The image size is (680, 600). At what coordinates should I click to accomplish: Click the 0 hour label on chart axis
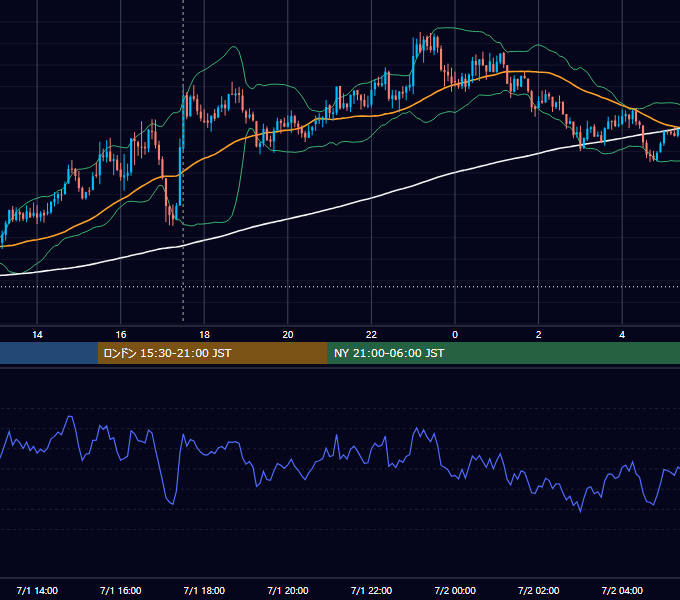[x=455, y=335]
